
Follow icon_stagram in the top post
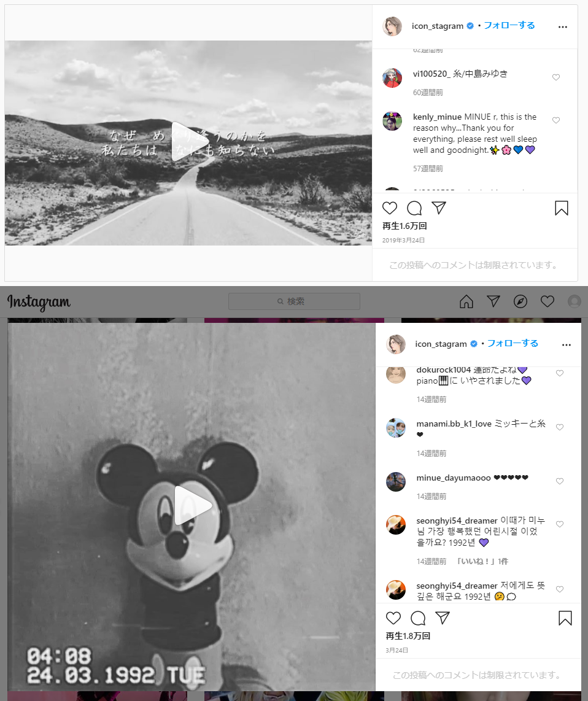(x=509, y=26)
